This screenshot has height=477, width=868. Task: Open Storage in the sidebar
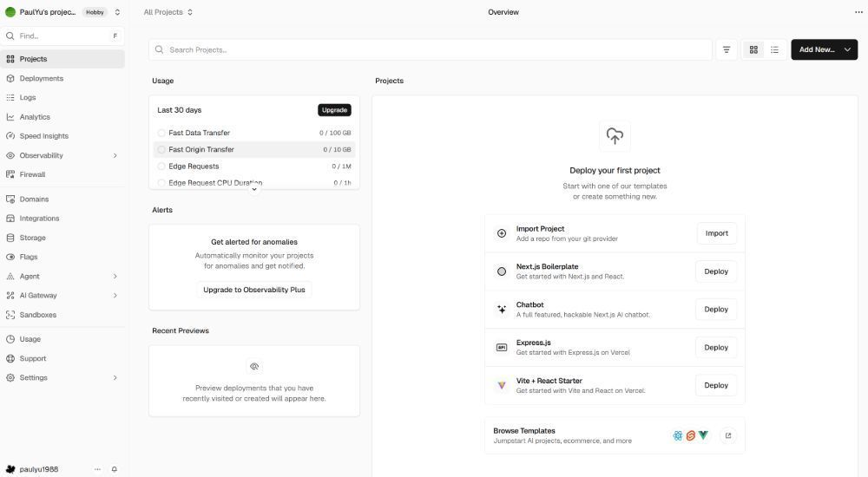[62, 238]
